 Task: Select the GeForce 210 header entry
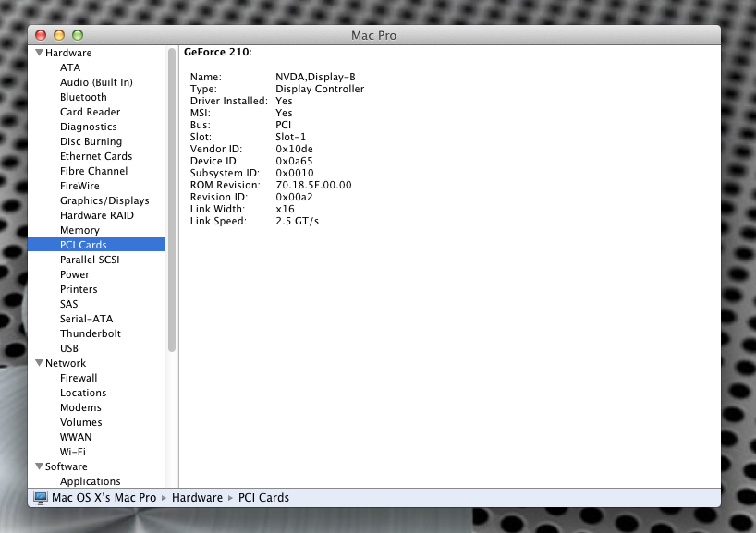[x=218, y=52]
